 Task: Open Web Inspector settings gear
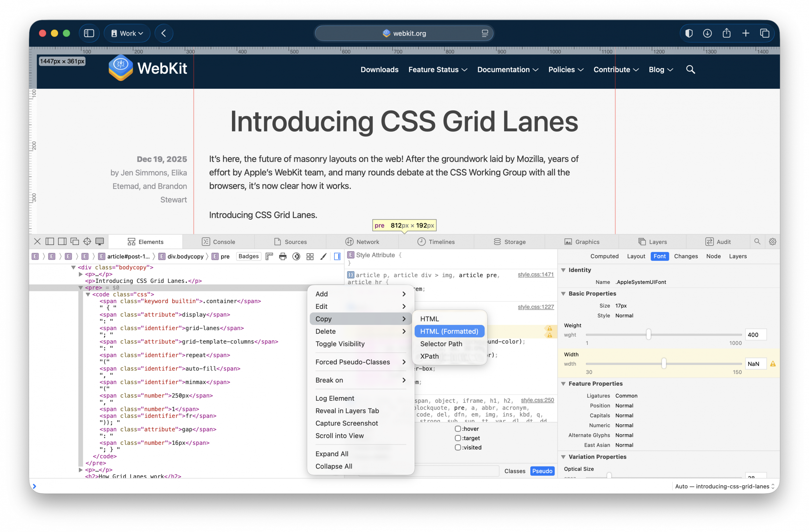(x=772, y=242)
